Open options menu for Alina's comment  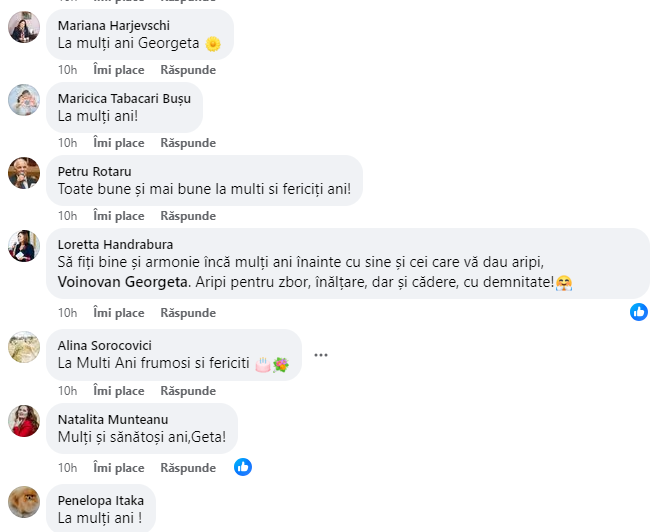[321, 355]
